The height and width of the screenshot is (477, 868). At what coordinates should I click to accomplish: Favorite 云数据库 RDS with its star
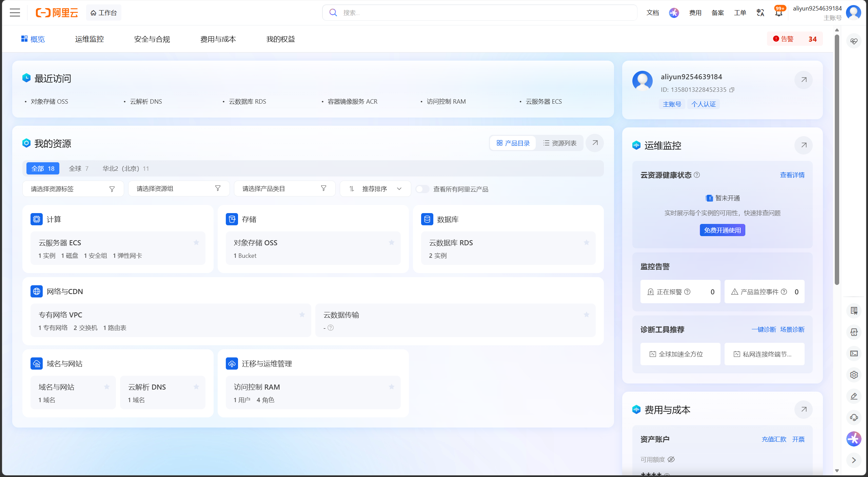(587, 243)
